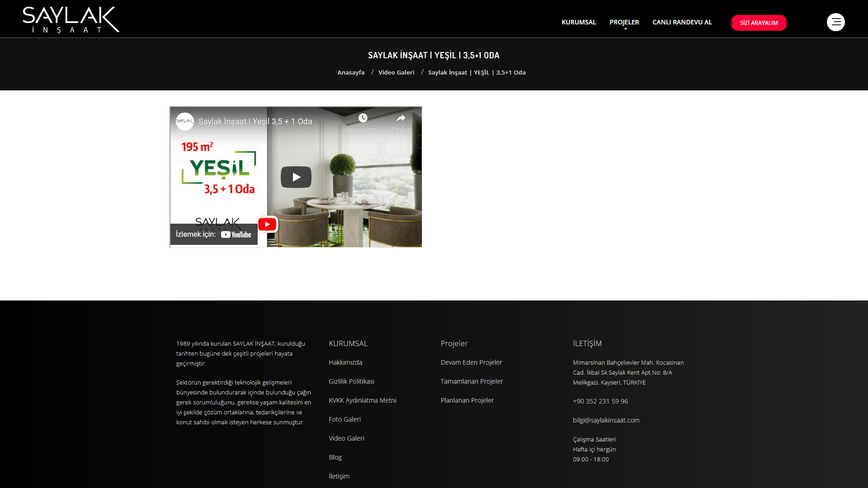This screenshot has height=488, width=868.
Task: Select CANLI RANDEVU AL menu item
Action: point(682,22)
